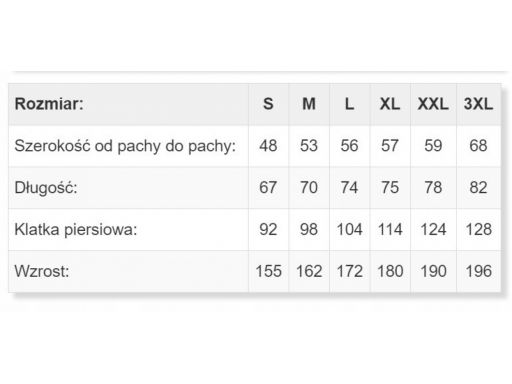Click width value 68 for size 3XL
This screenshot has width=512, height=384.
pos(478,146)
